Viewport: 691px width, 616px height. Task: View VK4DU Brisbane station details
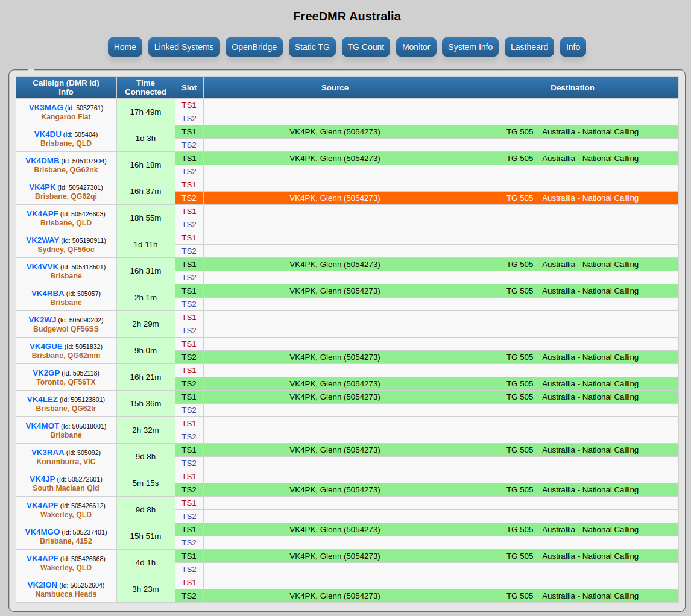[x=45, y=134]
